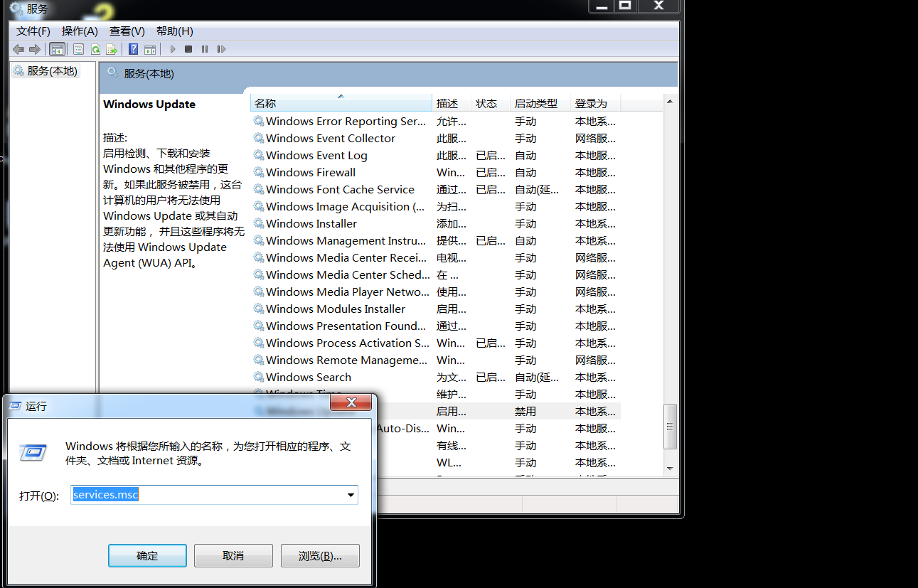Pause the service with the pause icon
Image resolution: width=918 pixels, height=588 pixels.
[205, 49]
